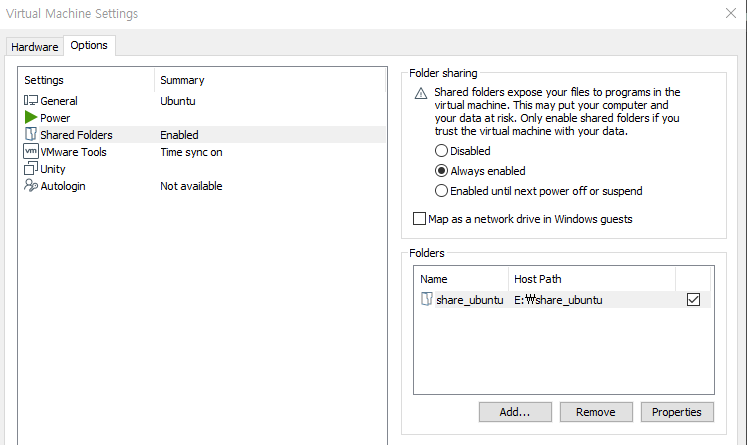The width and height of the screenshot is (747, 445).
Task: Click the Remove button
Action: [x=596, y=412]
